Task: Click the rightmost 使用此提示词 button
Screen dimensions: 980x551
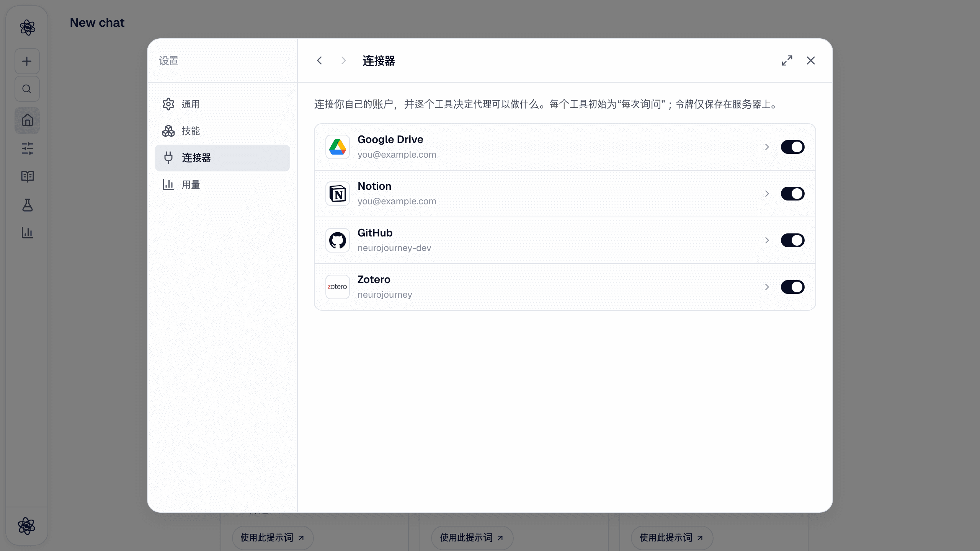Action: [672, 538]
